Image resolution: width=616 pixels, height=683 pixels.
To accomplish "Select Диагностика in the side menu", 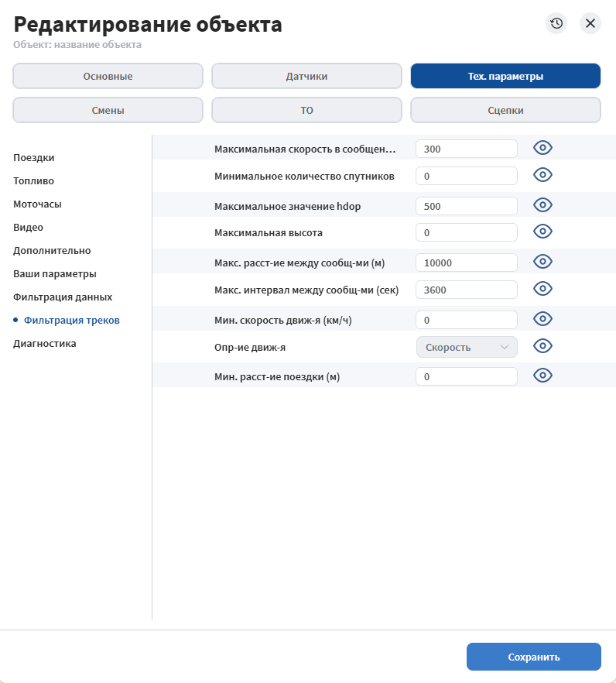I will pyautogui.click(x=44, y=344).
